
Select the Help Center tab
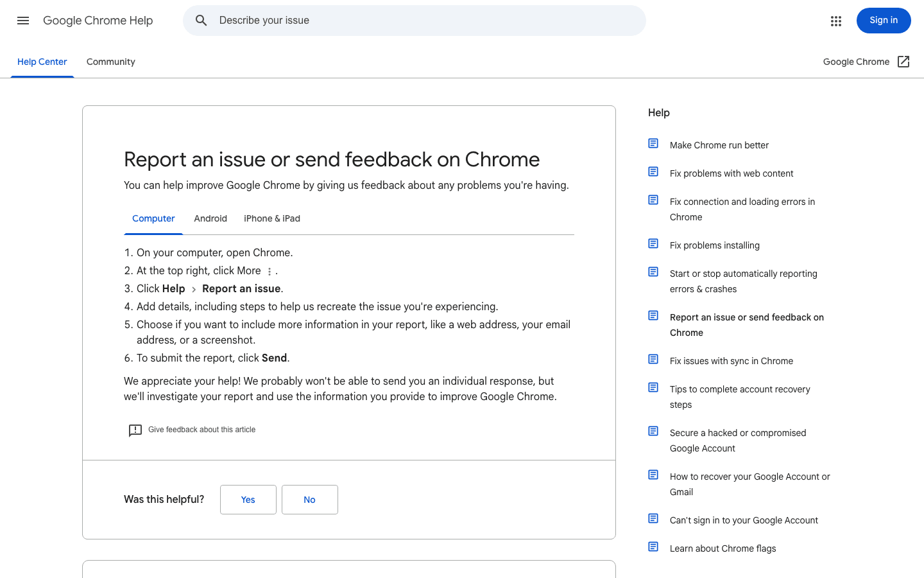point(42,62)
